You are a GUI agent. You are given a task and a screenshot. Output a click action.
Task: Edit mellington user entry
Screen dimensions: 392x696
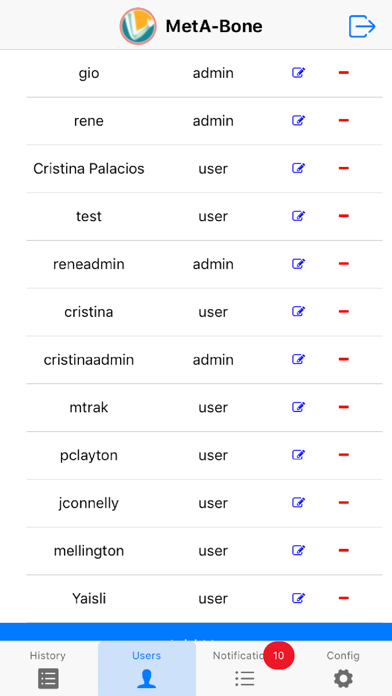298,550
